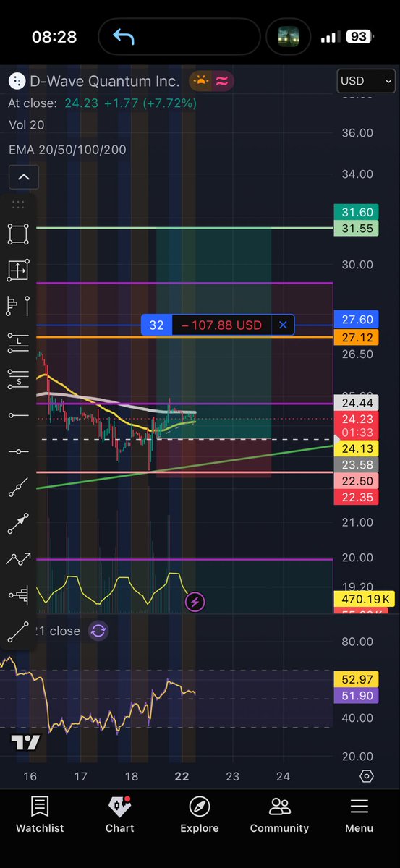Image resolution: width=400 pixels, height=868 pixels.
Task: Select the 21 close indicator legend
Action: (58, 631)
